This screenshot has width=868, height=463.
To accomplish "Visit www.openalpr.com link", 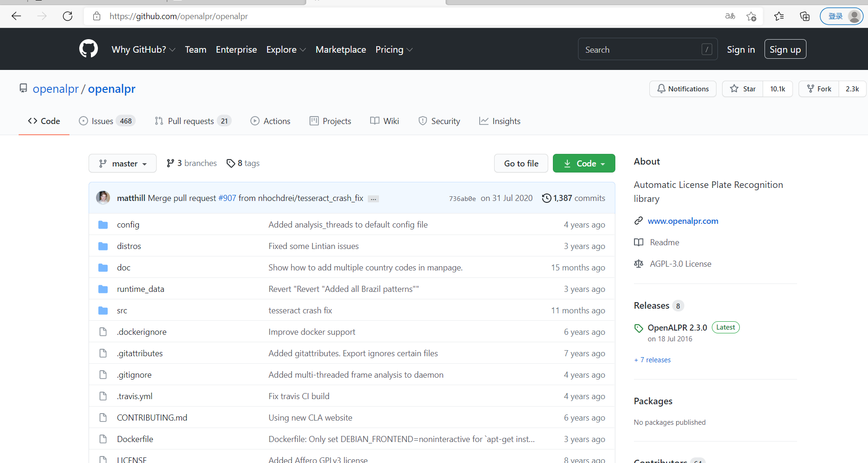I will 682,221.
